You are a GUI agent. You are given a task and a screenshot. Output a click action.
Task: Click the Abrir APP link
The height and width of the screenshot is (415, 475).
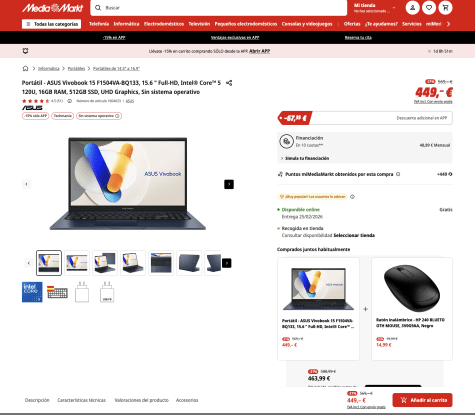(x=259, y=51)
